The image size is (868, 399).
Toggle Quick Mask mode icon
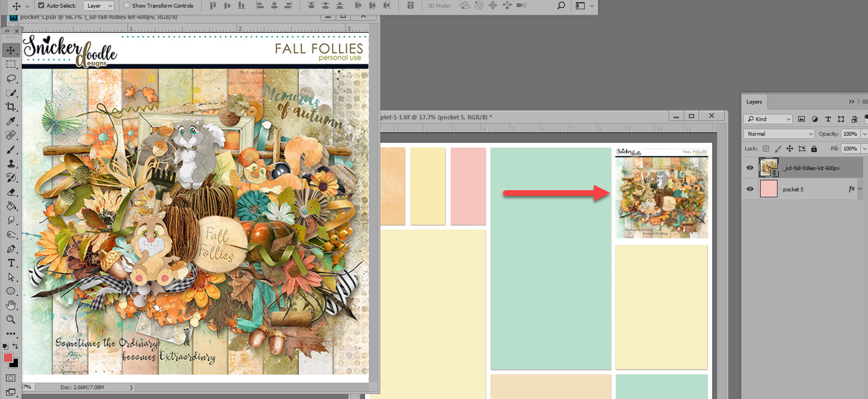(11, 378)
